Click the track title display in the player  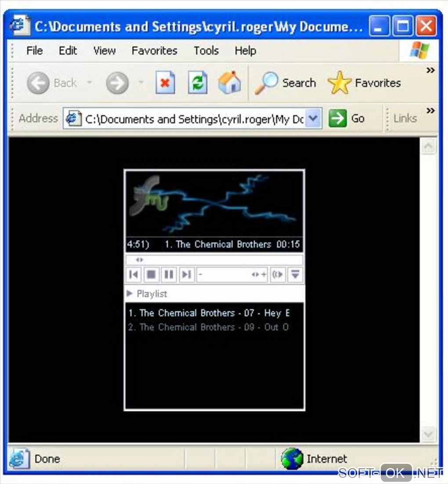pyautogui.click(x=217, y=244)
